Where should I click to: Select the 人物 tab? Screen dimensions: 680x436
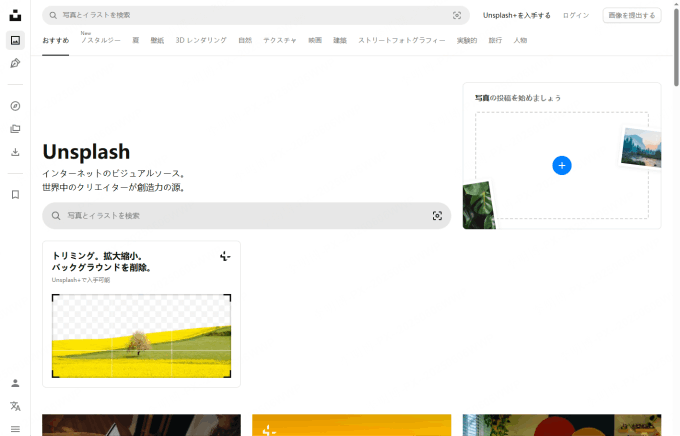(520, 40)
